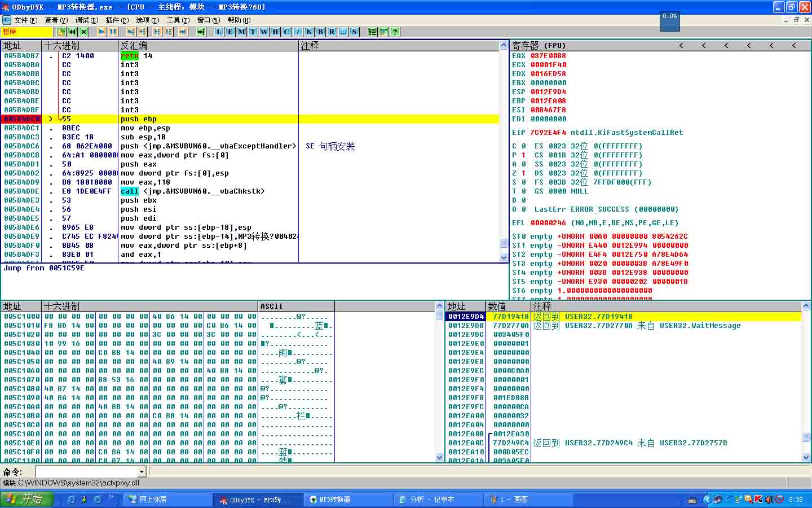Run the program with the play icon

(x=101, y=32)
